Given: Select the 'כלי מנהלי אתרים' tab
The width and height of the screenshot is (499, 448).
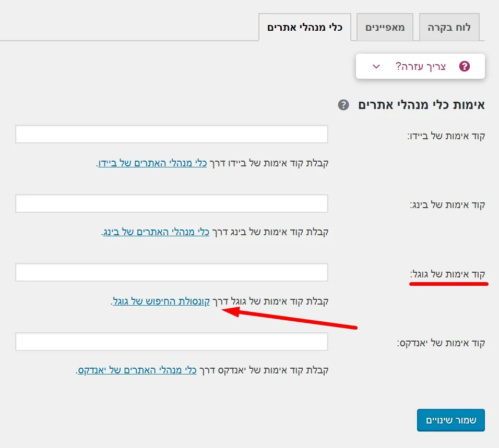Looking at the screenshot, I should pyautogui.click(x=305, y=27).
